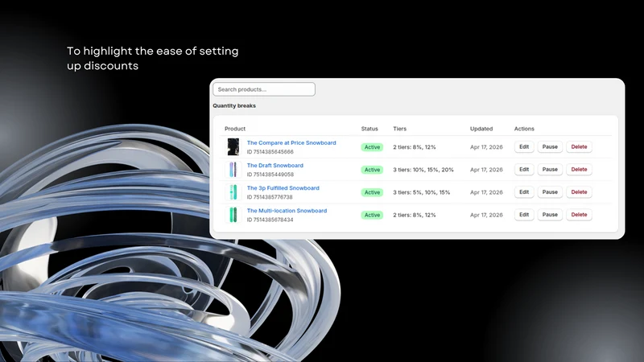Viewport: 644px width, 362px height.
Task: Pause The 3p Fulfilled Snowboard discount
Action: click(x=550, y=192)
